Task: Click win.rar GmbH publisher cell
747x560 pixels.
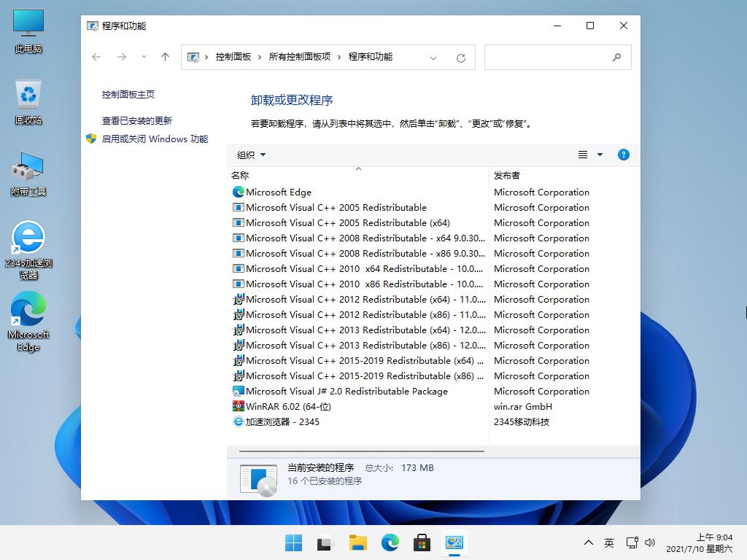Action: click(522, 406)
